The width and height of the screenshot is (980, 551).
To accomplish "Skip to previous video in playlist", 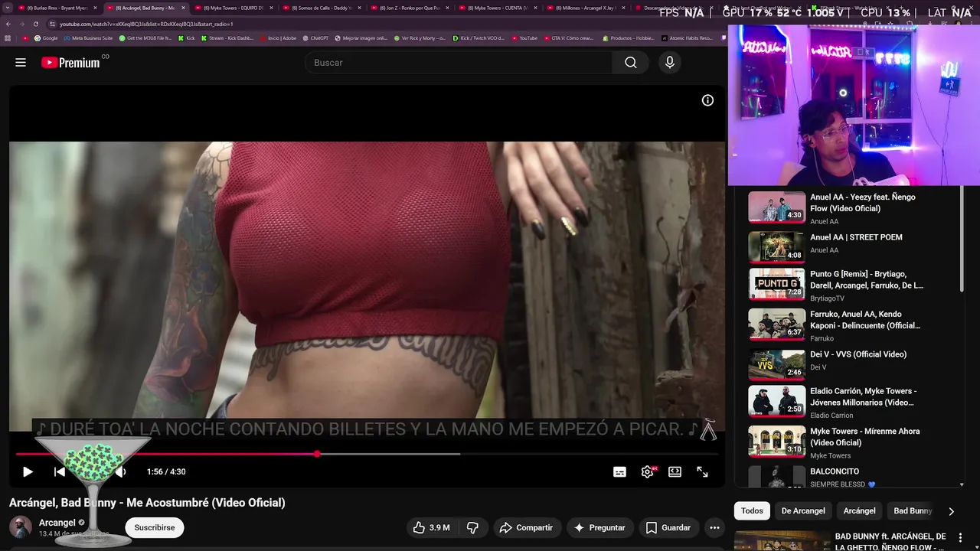I will (x=60, y=472).
